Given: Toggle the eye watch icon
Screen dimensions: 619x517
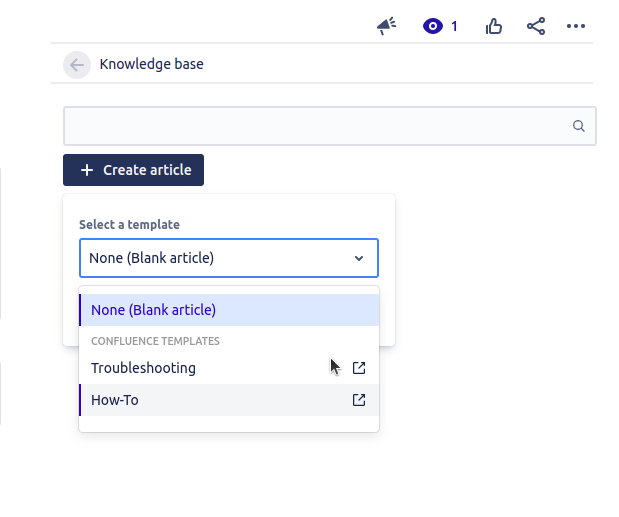Looking at the screenshot, I should (433, 26).
